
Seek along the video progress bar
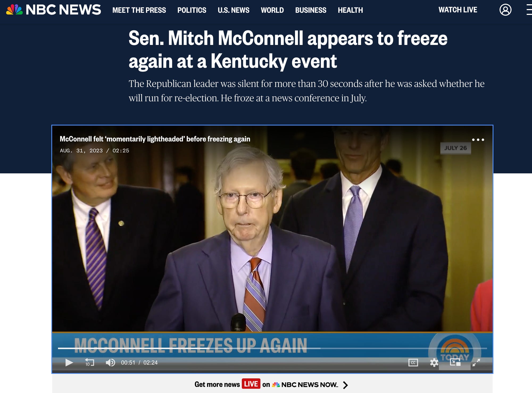click(272, 348)
